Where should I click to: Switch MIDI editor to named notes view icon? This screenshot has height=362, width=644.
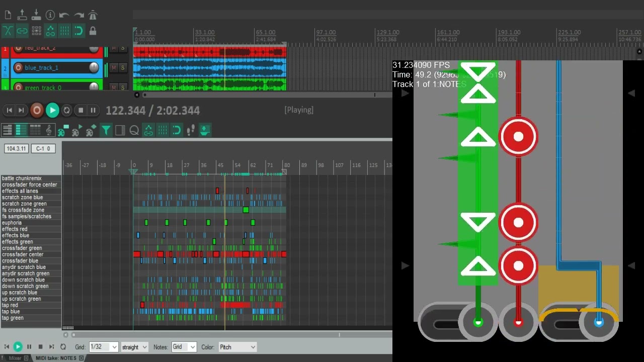pyautogui.click(x=21, y=131)
